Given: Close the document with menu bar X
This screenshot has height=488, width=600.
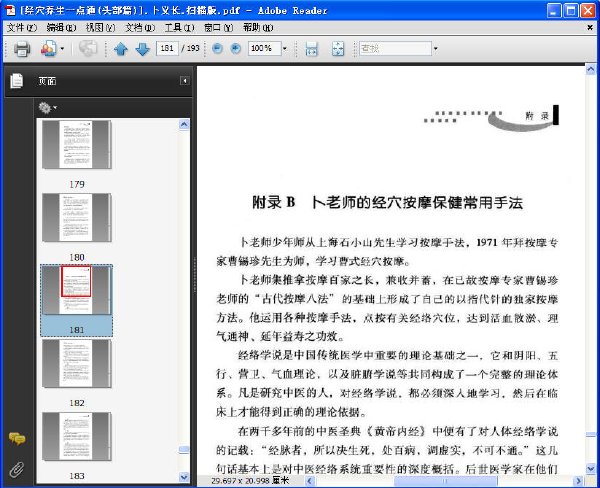Looking at the screenshot, I should pos(590,28).
